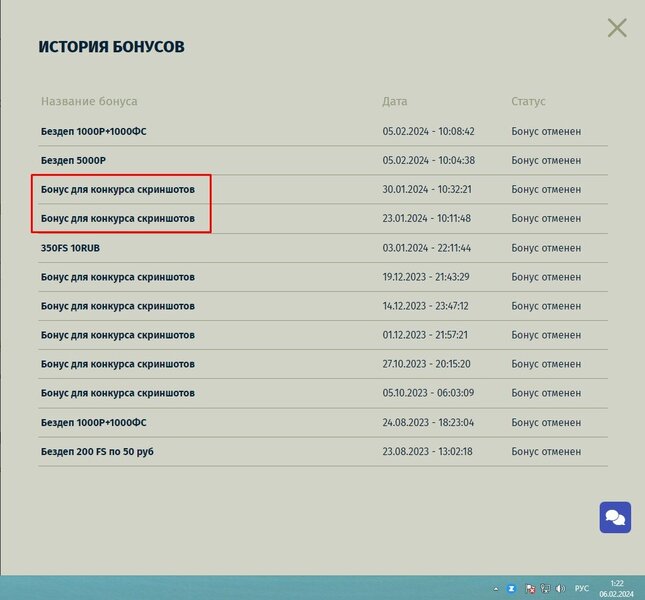Viewport: 645px width, 600px height.
Task: Open the taskbar clock and date
Action: coord(616,588)
